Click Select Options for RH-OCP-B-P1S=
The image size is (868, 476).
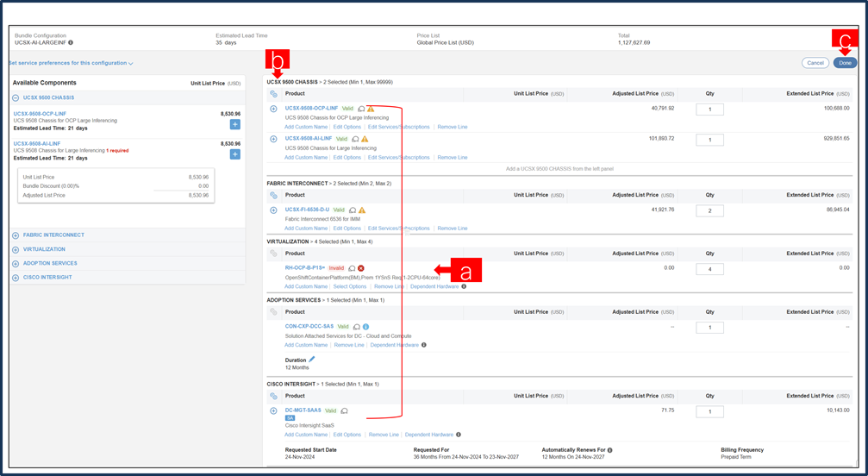tap(350, 286)
